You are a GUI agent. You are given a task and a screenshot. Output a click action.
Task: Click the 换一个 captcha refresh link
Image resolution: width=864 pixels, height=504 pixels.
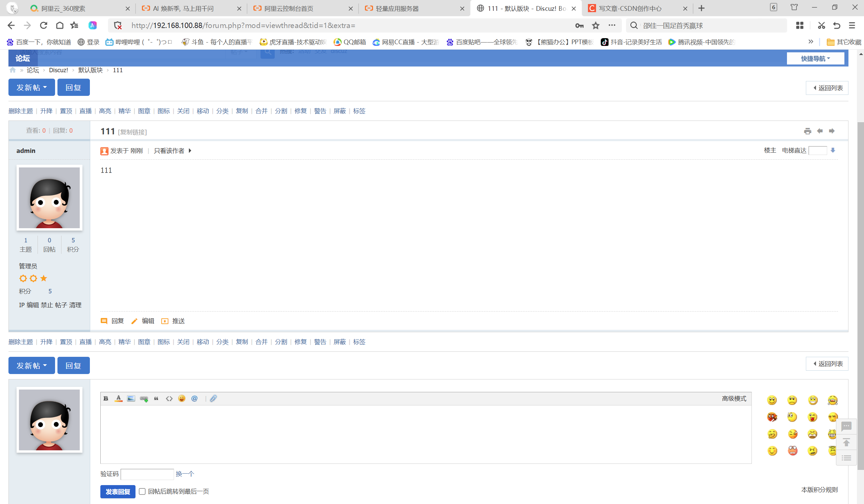(x=185, y=474)
